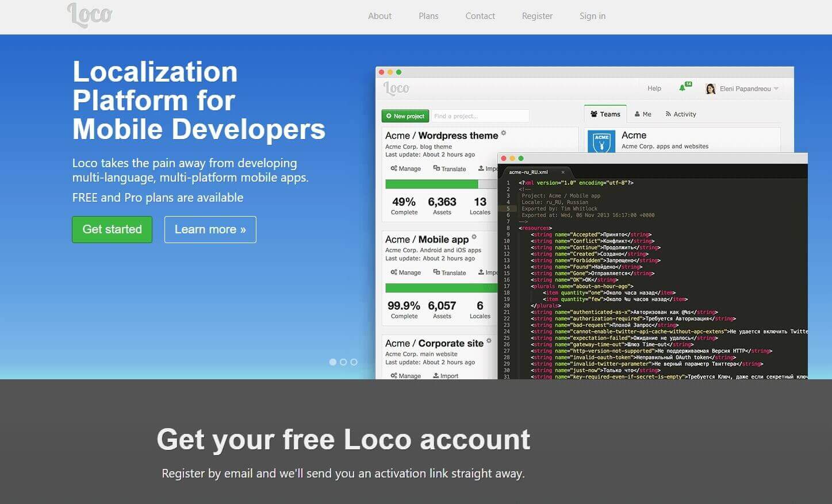Click the 49% Complete statistic
The height and width of the screenshot is (504, 832).
(x=404, y=206)
